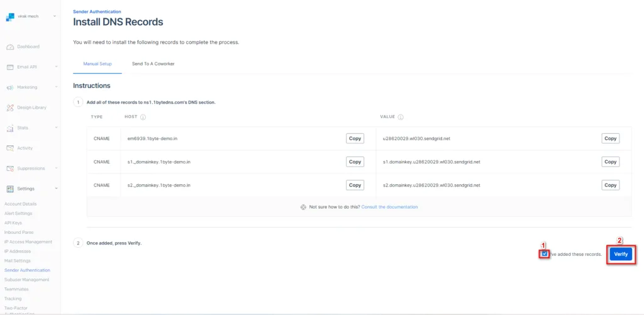The height and width of the screenshot is (315, 644).
Task: Open Tracking in sidebar
Action: pyautogui.click(x=13, y=299)
